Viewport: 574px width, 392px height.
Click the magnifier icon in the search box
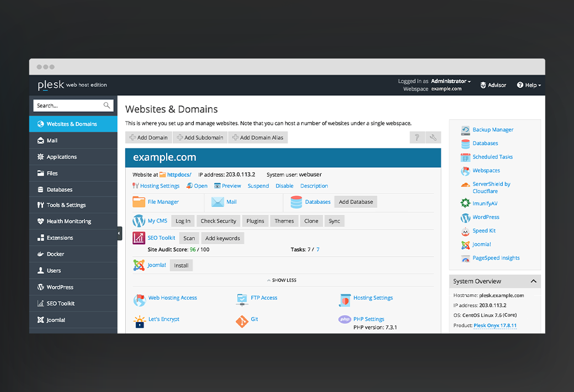(x=107, y=105)
